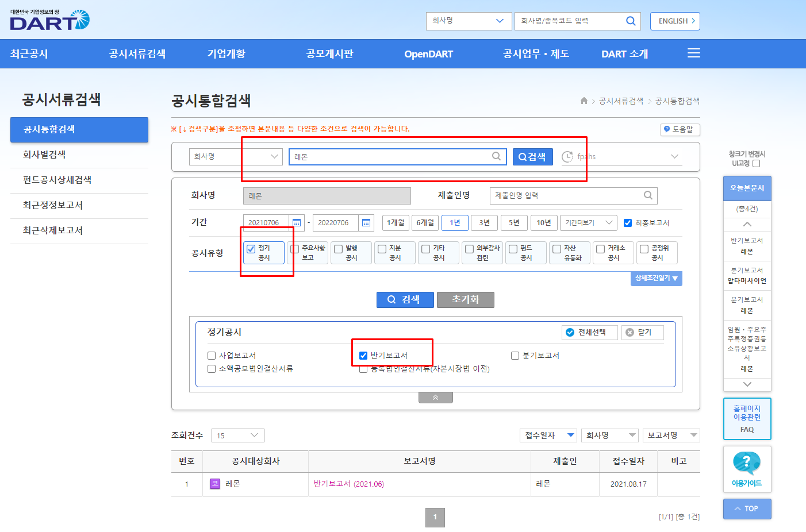Click the up arrow in 오늘본문서 panel
The height and width of the screenshot is (532, 806).
pyautogui.click(x=747, y=224)
